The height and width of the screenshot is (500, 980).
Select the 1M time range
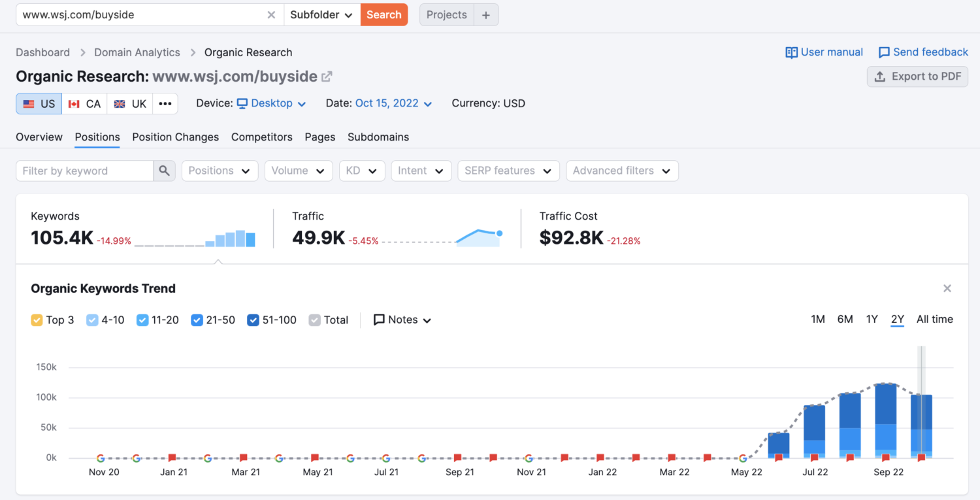pyautogui.click(x=818, y=319)
